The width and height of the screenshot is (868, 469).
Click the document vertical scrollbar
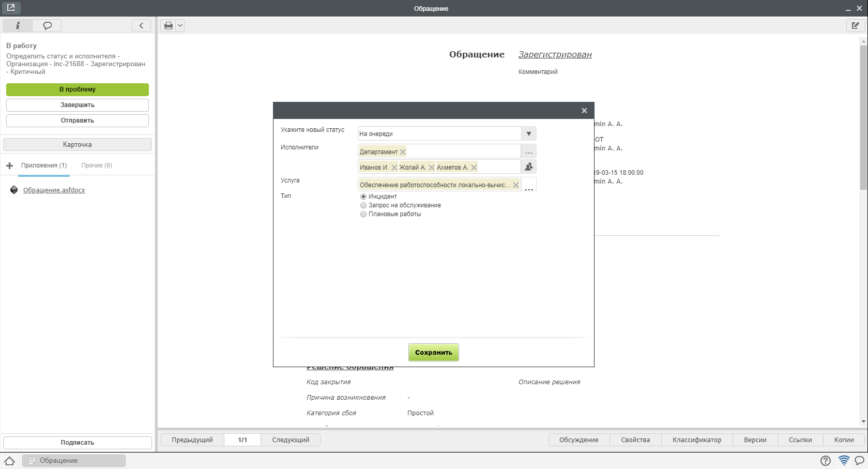point(863,117)
